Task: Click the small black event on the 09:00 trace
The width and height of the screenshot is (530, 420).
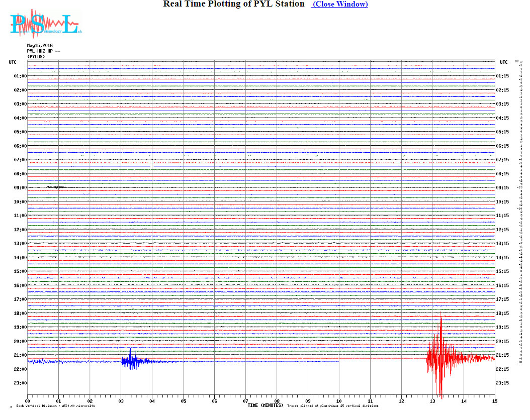Action: coord(56,187)
